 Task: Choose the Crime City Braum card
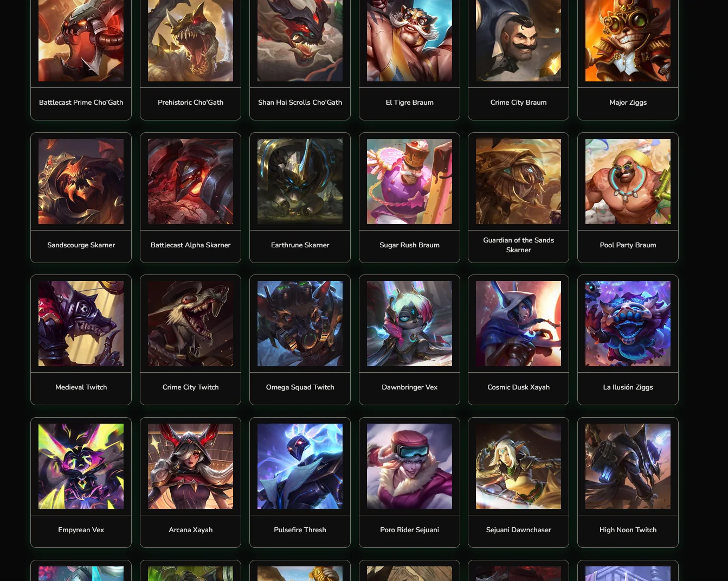(x=518, y=60)
